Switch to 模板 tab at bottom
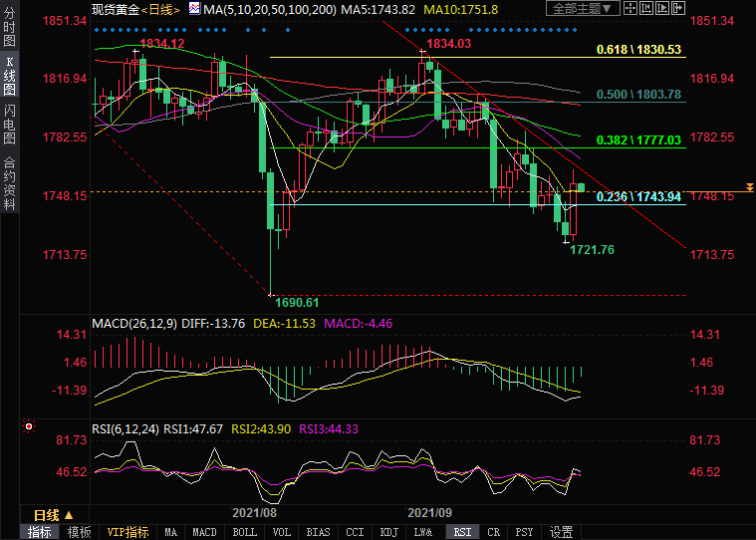The image size is (756, 540). pos(79,532)
